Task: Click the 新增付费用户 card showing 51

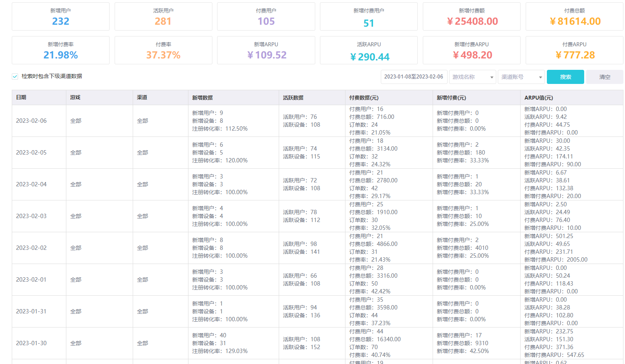Action: pos(368,16)
